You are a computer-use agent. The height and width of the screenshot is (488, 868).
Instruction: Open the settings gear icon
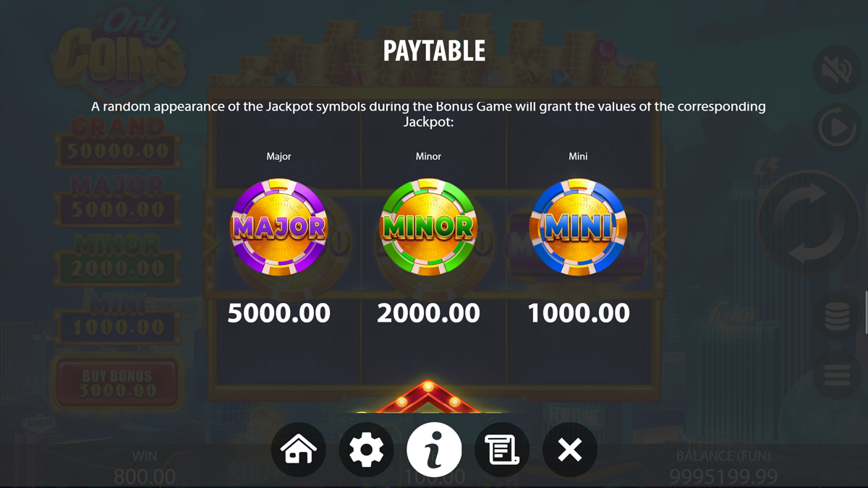(x=367, y=450)
